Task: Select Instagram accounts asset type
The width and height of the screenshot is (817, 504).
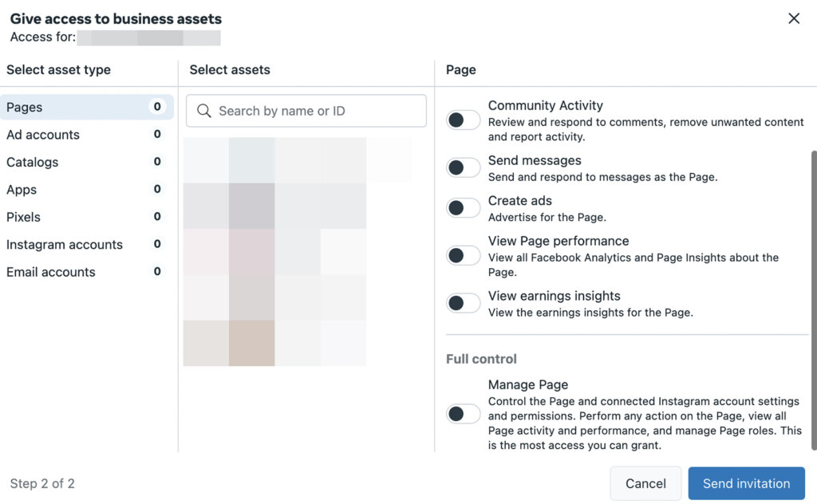Action: pos(64,245)
